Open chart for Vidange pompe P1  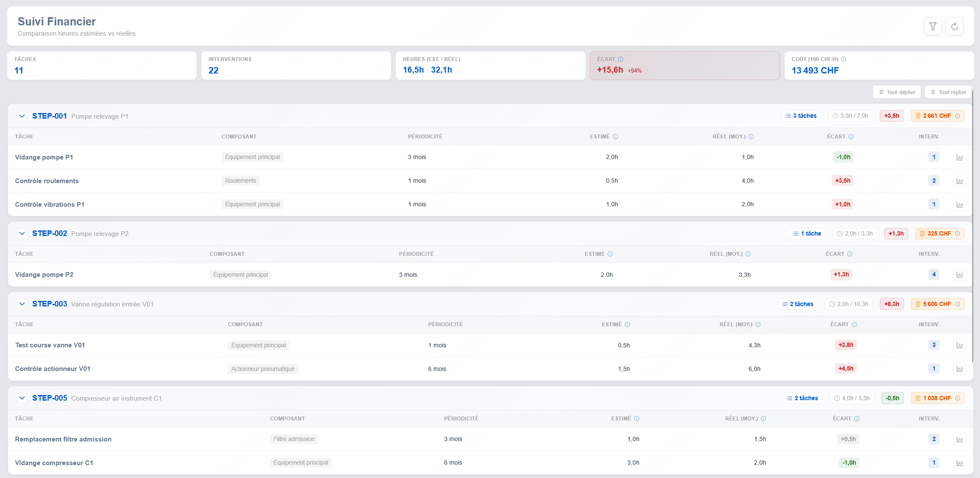(x=959, y=157)
